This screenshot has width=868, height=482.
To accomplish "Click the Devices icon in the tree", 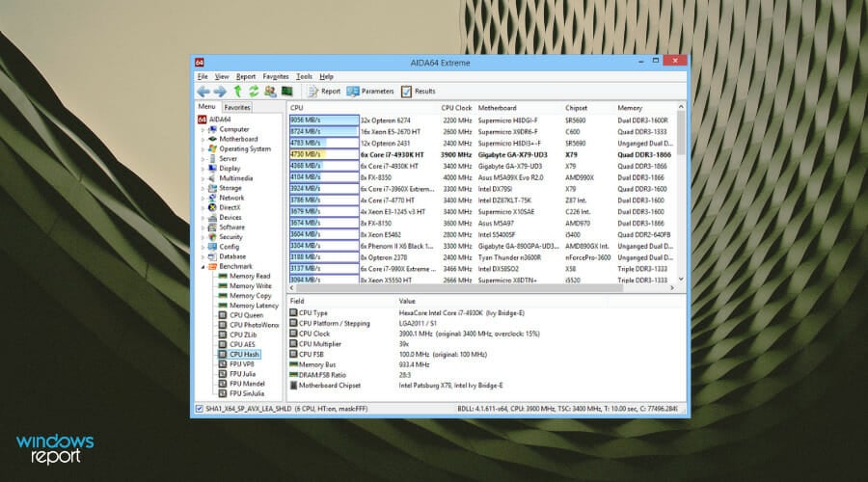I will pos(212,218).
